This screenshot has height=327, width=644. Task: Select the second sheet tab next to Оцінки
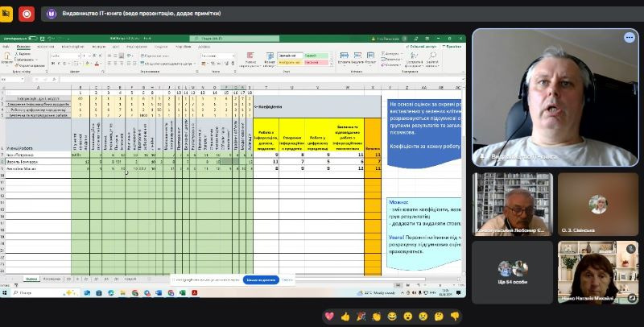click(x=52, y=279)
